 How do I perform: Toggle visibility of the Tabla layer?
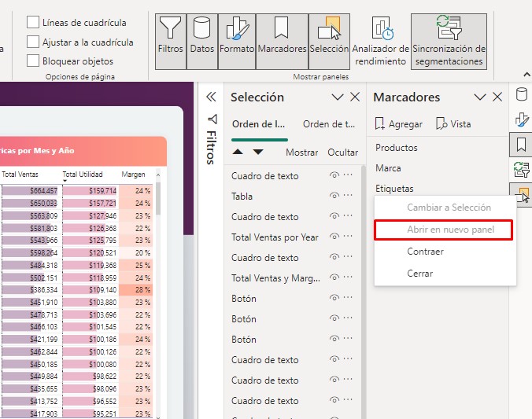click(x=334, y=196)
